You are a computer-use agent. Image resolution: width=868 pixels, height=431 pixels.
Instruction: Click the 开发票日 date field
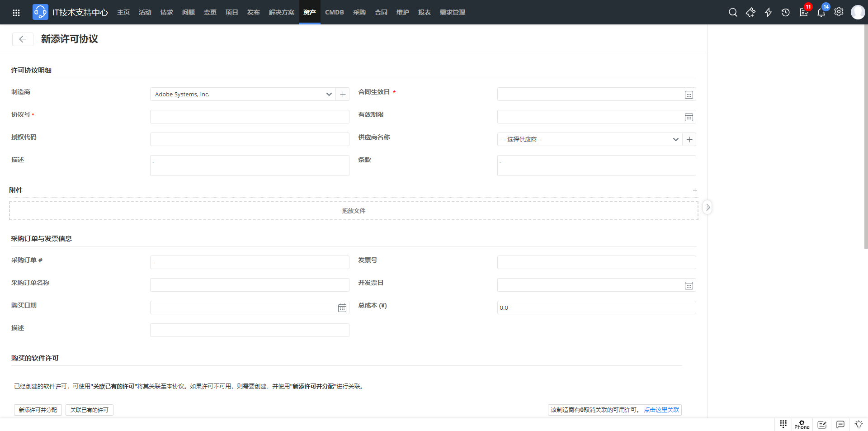(596, 285)
